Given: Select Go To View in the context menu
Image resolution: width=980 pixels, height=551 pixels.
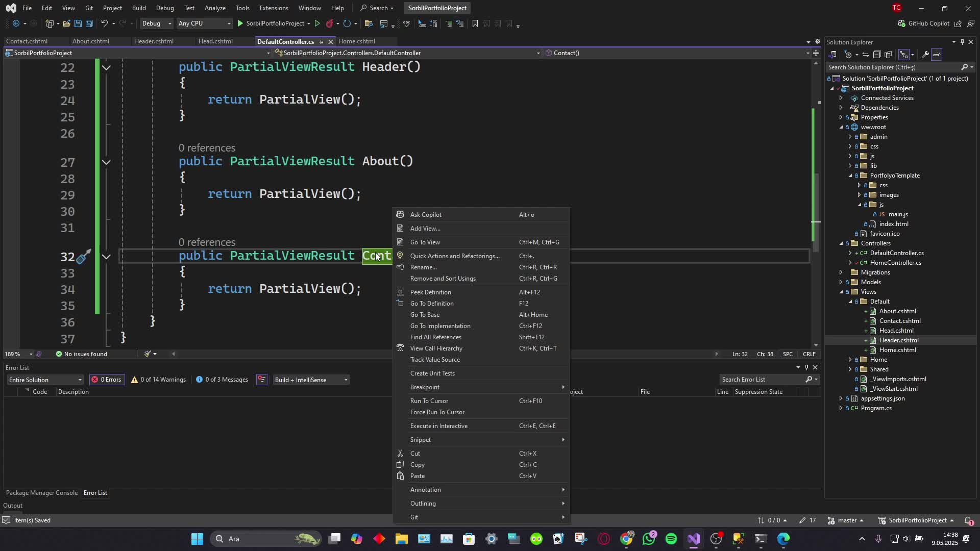Looking at the screenshot, I should coord(481,242).
